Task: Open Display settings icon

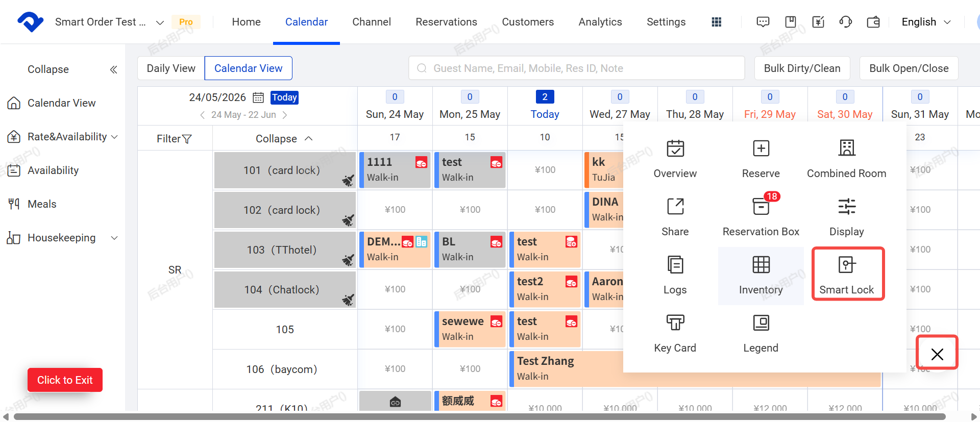Action: pos(846,207)
